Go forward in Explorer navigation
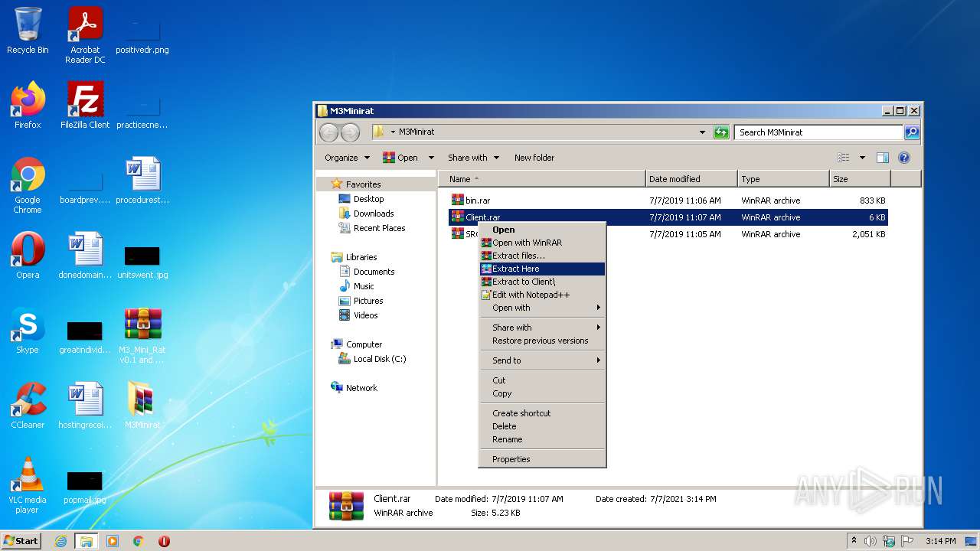The height and width of the screenshot is (551, 980). tap(350, 132)
